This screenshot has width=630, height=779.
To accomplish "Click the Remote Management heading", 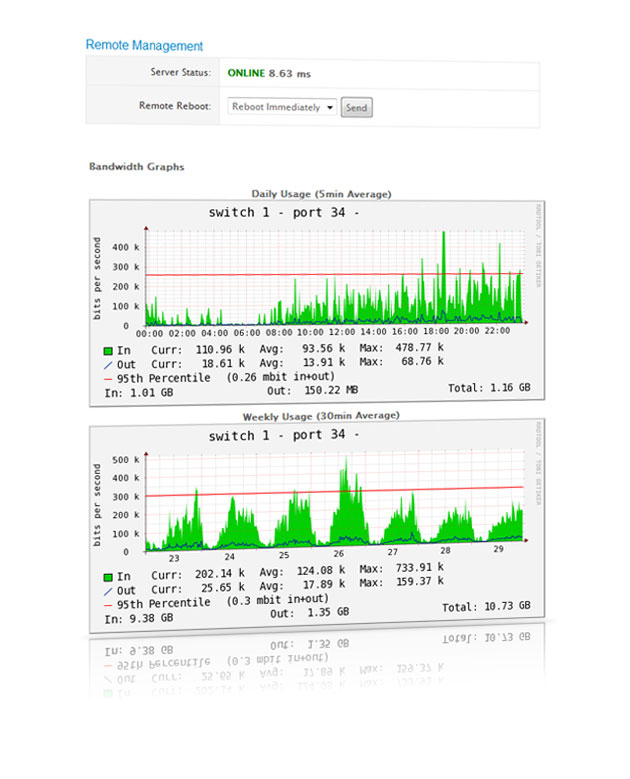I will pos(144,46).
